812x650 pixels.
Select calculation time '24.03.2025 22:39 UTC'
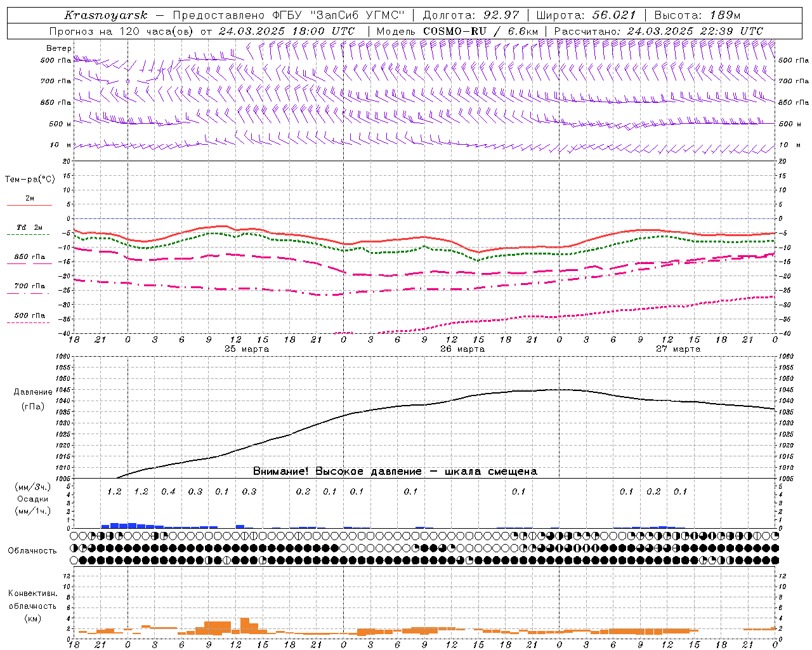point(695,31)
